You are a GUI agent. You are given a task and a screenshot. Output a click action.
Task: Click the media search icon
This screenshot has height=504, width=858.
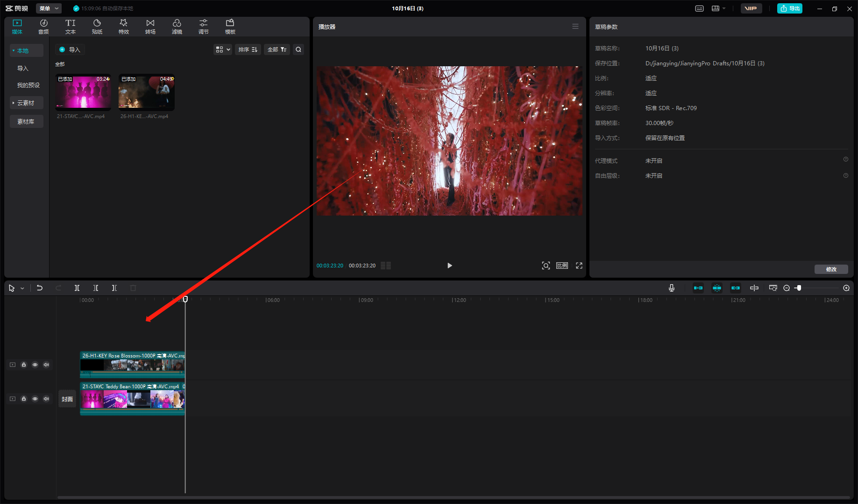pos(298,49)
